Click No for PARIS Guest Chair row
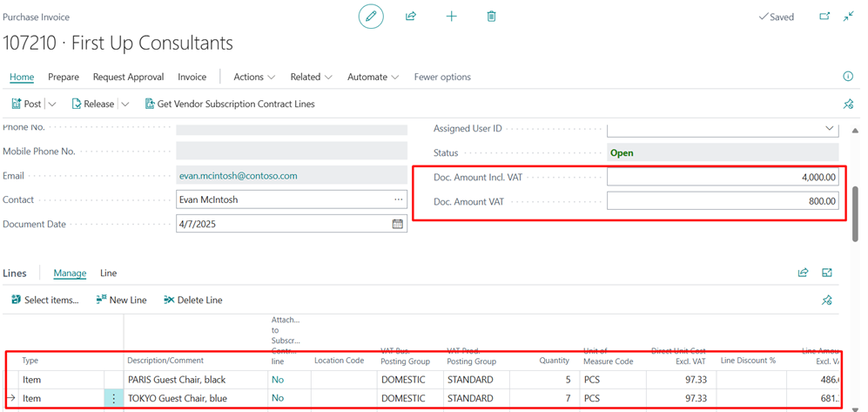Viewport: 868px width, 412px height. tap(278, 380)
